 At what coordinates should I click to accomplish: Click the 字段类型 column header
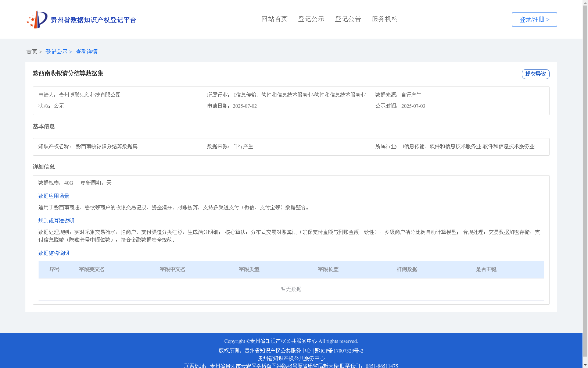(249, 269)
